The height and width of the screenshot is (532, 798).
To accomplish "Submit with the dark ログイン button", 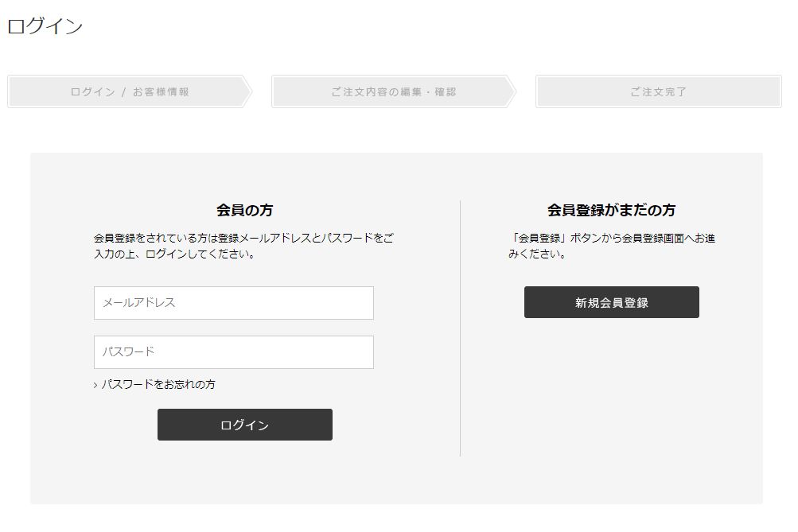I will pyautogui.click(x=245, y=425).
